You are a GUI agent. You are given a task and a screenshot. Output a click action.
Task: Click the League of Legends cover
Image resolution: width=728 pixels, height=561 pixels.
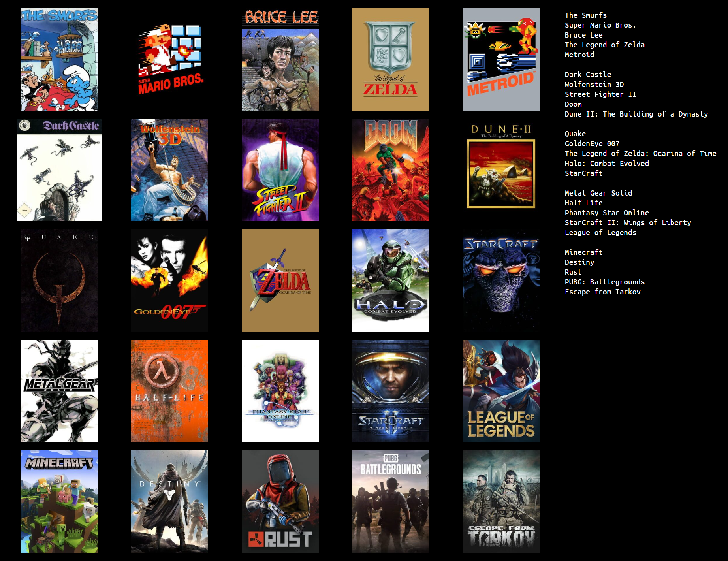(501, 391)
